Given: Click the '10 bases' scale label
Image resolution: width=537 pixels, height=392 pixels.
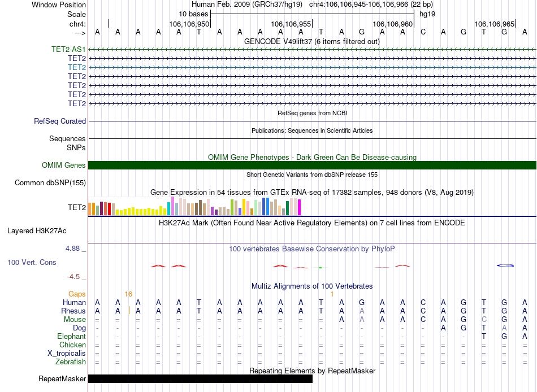Looking at the screenshot, I should [193, 14].
